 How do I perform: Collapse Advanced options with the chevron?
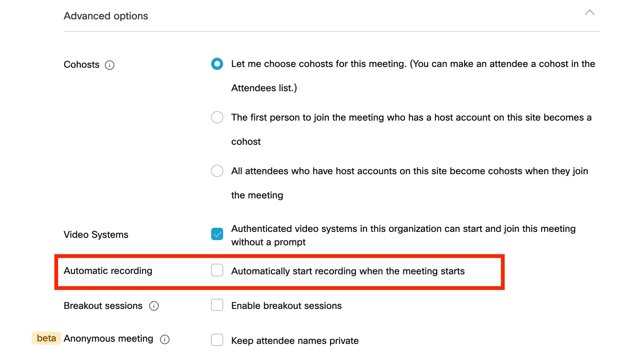[590, 13]
